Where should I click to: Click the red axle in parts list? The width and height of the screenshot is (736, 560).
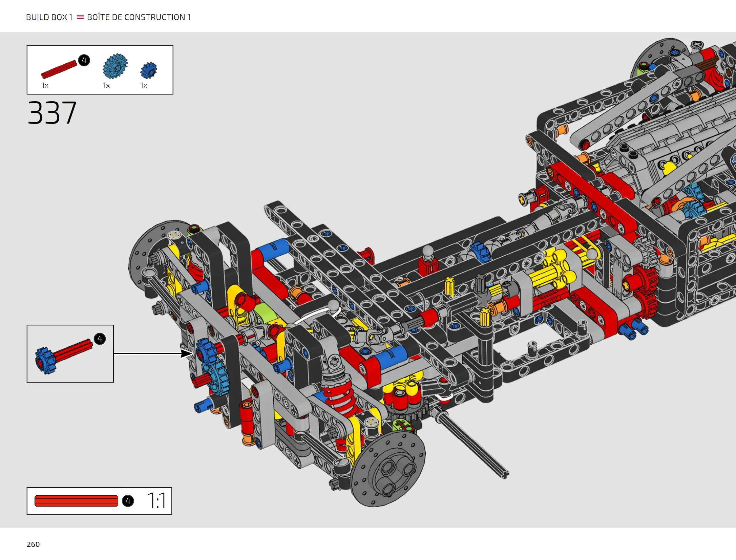[59, 69]
